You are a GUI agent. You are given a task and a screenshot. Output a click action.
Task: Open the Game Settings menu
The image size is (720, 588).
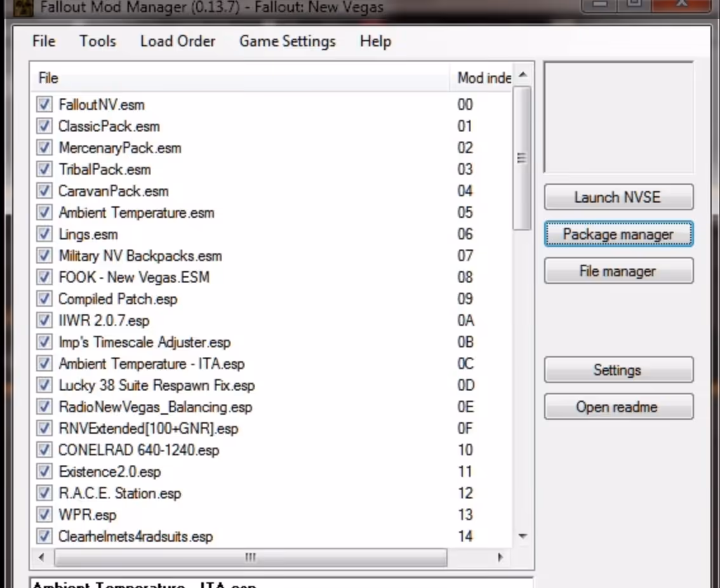(x=288, y=41)
